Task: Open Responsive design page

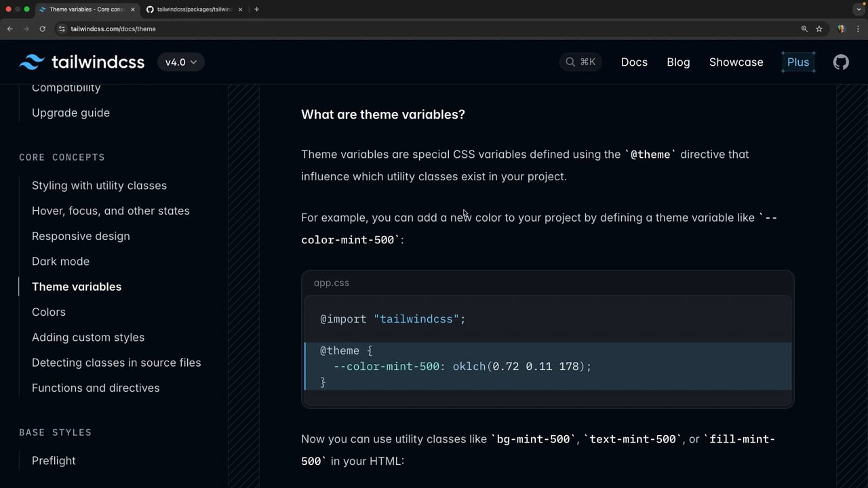Action: (x=81, y=236)
